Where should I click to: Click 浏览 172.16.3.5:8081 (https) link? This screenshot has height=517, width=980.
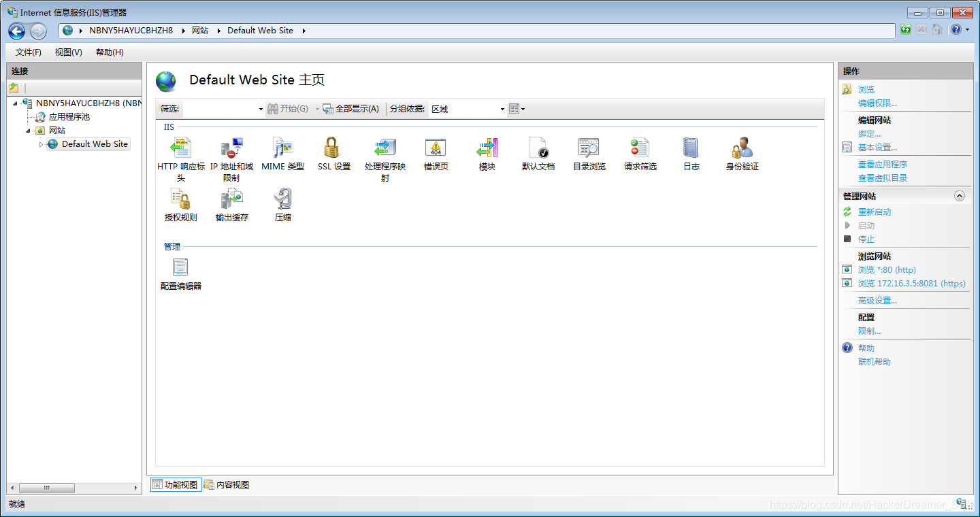pos(912,284)
